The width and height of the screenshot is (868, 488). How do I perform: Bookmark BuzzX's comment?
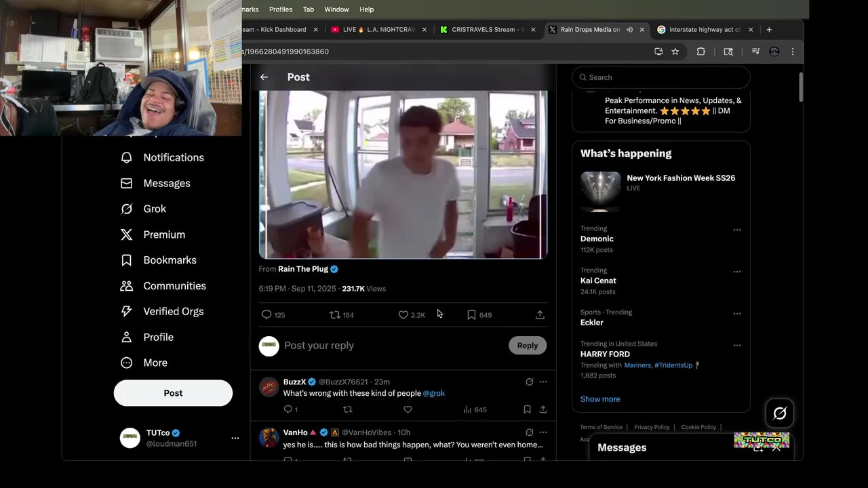click(527, 409)
